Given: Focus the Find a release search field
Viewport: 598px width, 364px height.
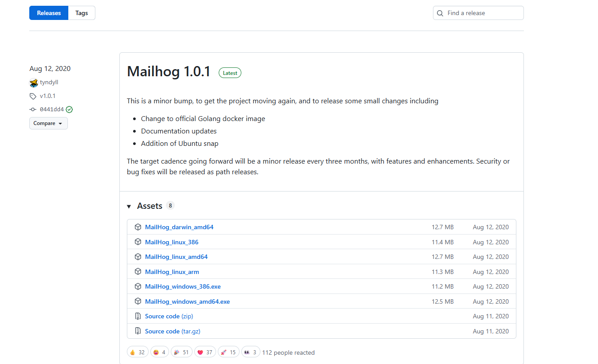Looking at the screenshot, I should [x=483, y=13].
